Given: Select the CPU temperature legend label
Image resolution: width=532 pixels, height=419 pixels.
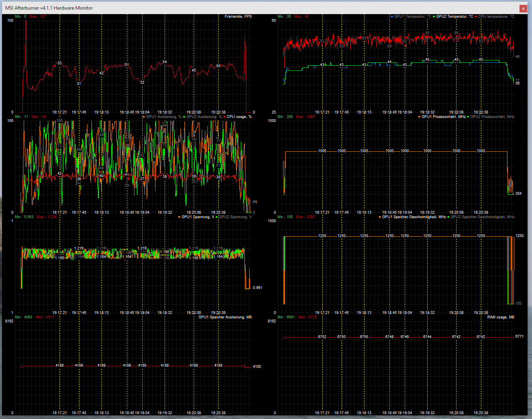Looking at the screenshot, I should (496, 17).
